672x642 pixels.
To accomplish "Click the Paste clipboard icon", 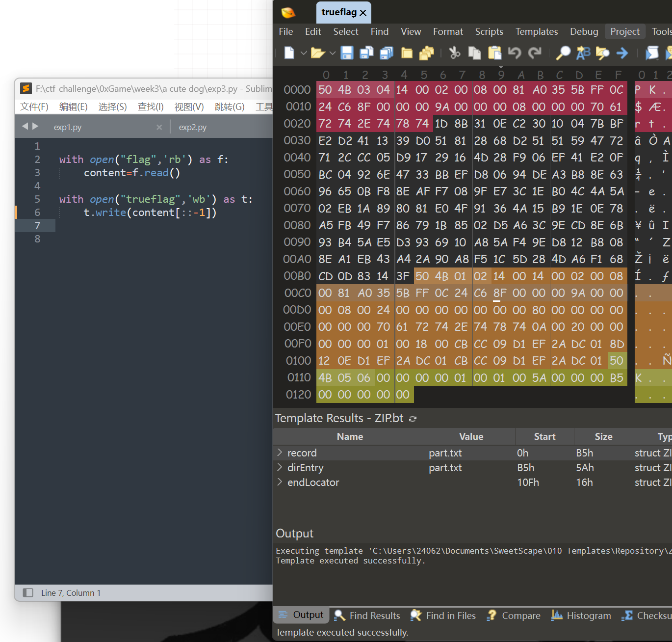I will point(494,53).
